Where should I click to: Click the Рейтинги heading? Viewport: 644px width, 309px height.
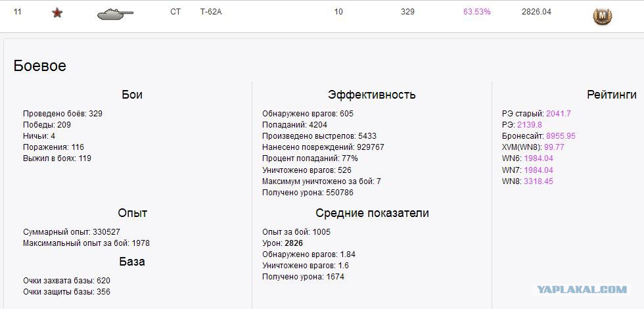tap(612, 95)
